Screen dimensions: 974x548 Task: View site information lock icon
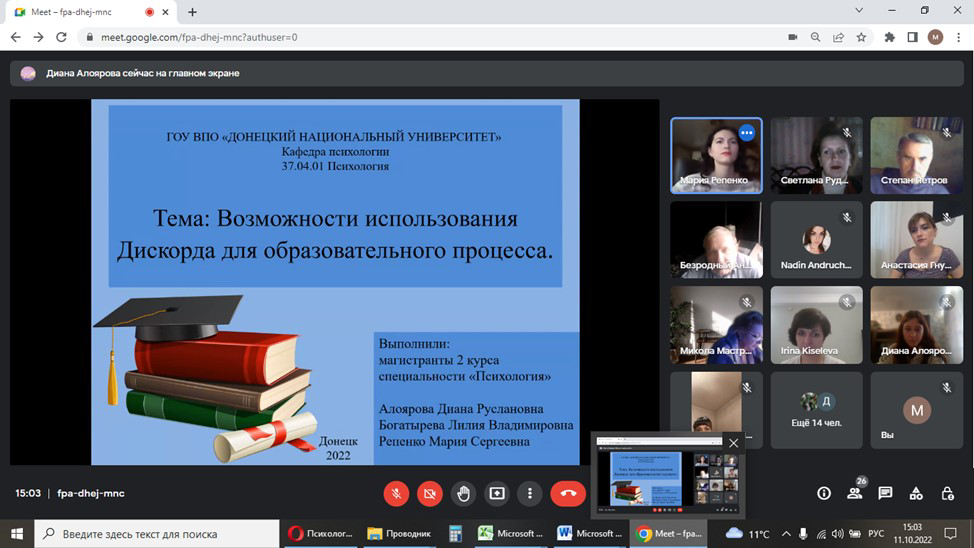coord(89,37)
